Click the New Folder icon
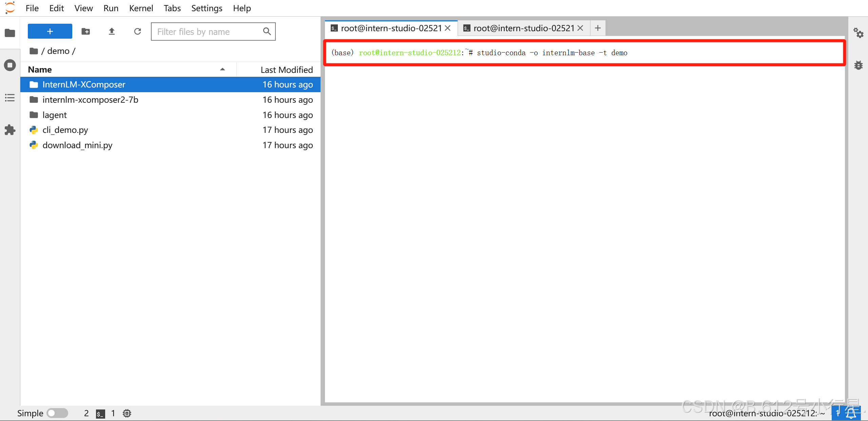Screen dimensions: 868x421 (86, 32)
